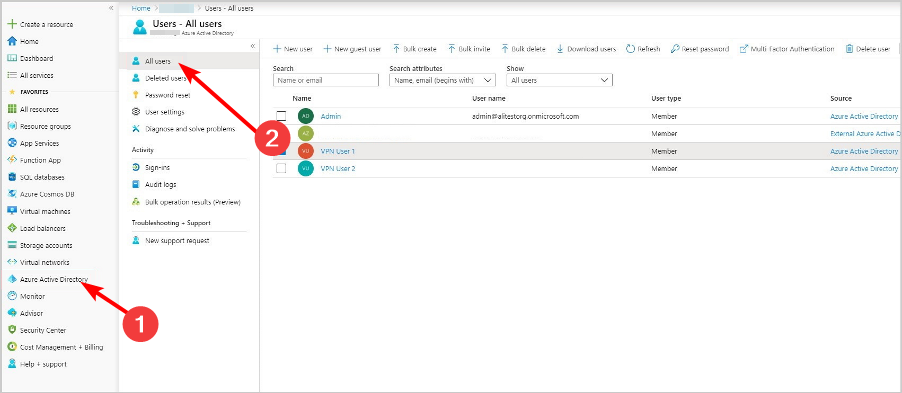Click Delete user in toolbar
Viewport: 902px width, 393px height.
[x=867, y=49]
